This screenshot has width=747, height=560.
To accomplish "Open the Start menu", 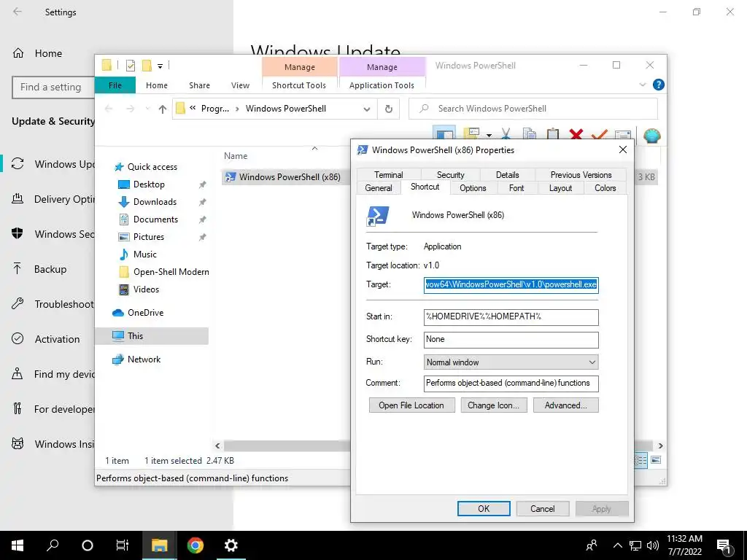I will tap(18, 545).
